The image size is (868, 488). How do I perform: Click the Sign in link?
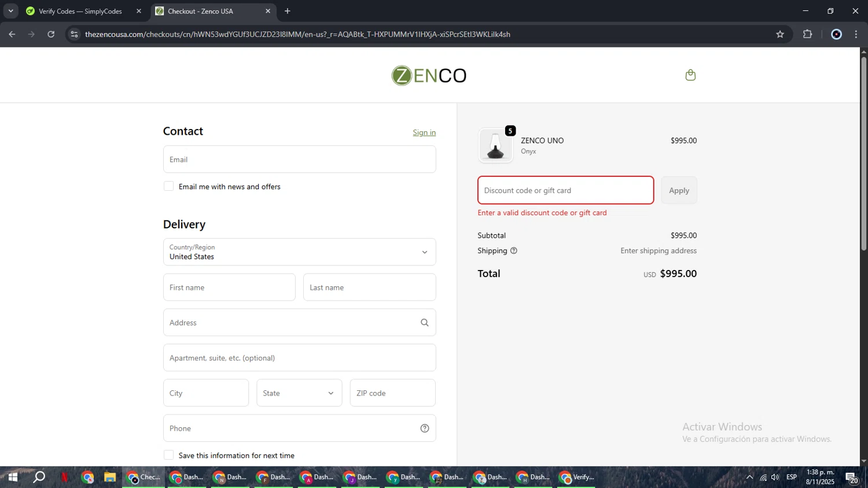(424, 132)
